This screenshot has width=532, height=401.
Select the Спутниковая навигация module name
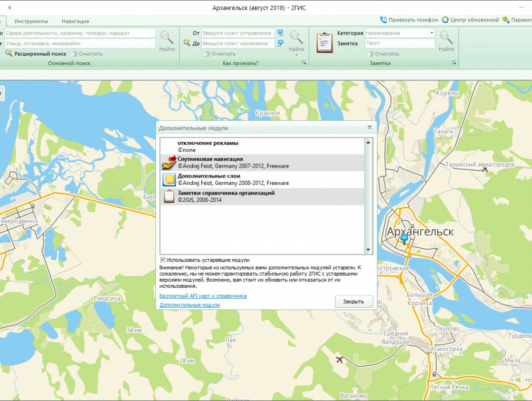pos(210,159)
